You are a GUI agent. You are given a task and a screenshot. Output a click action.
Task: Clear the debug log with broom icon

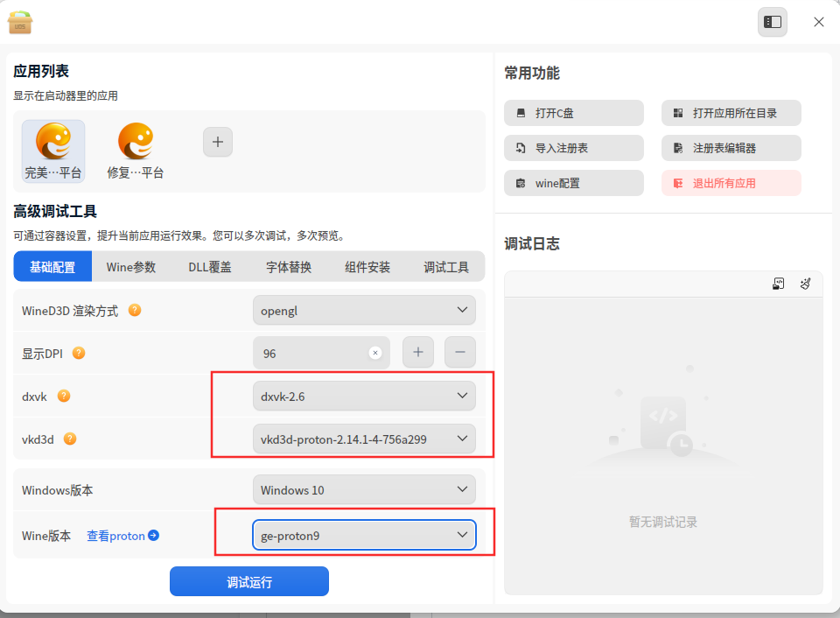click(805, 284)
